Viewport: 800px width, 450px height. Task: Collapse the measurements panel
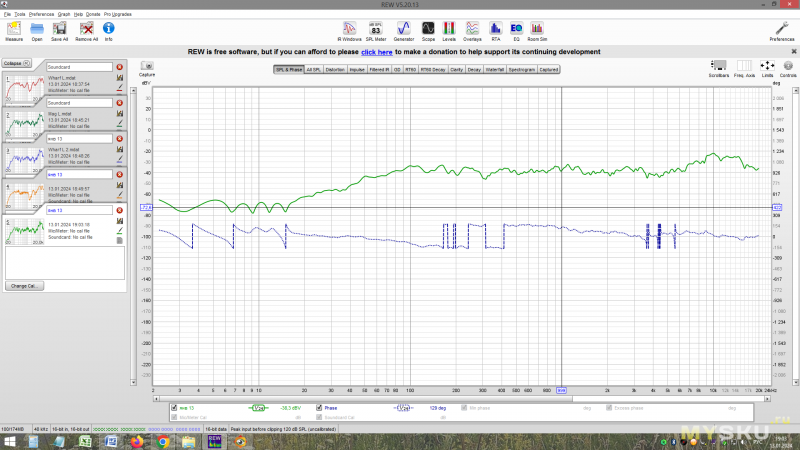(16, 63)
